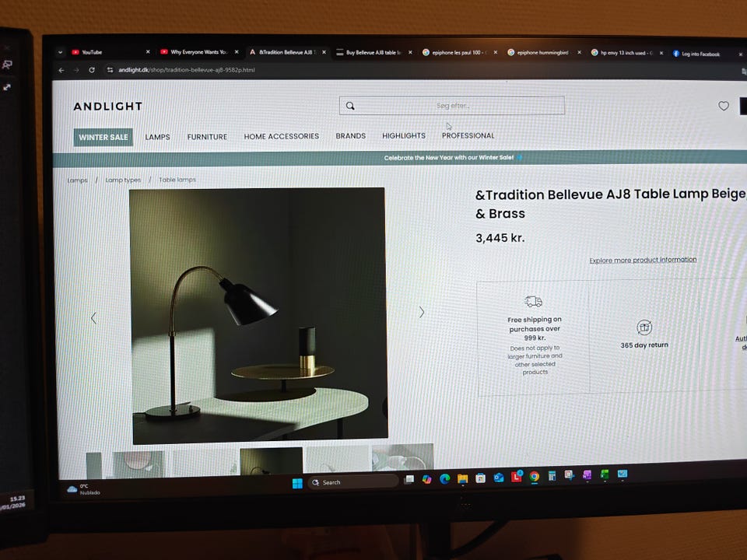Viewport: 747px width, 560px height.
Task: Close the 'epiphone hummingbird' tab
Action: pyautogui.click(x=579, y=52)
